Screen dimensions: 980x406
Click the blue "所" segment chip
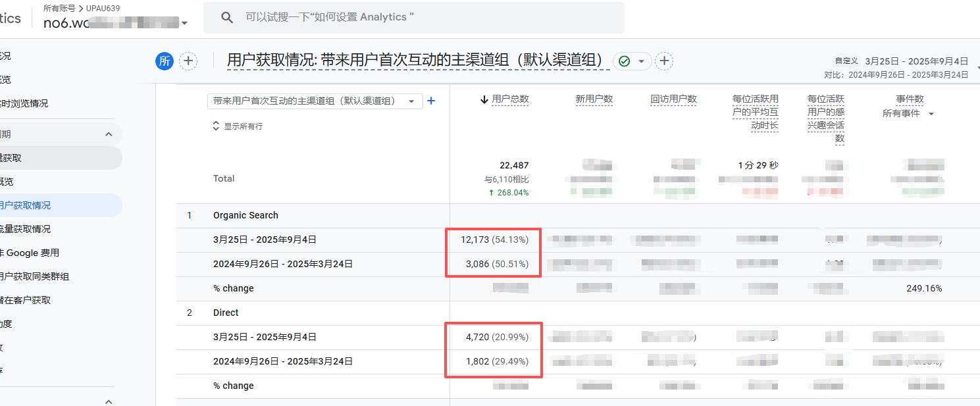click(x=164, y=61)
